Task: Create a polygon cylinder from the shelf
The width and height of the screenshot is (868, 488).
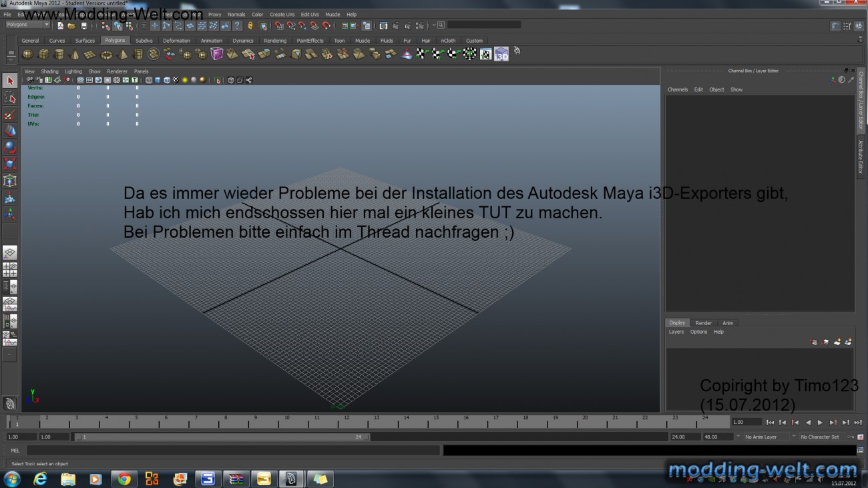Action: click(59, 54)
